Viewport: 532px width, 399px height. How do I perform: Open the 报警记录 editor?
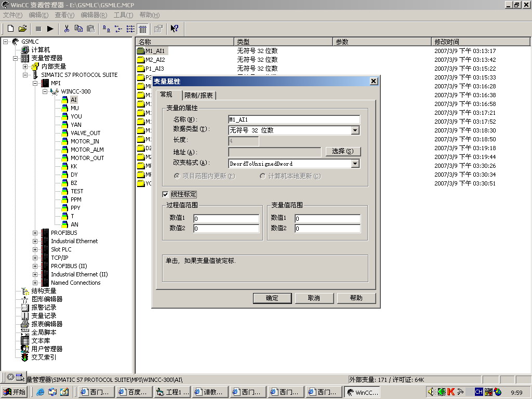click(44, 308)
